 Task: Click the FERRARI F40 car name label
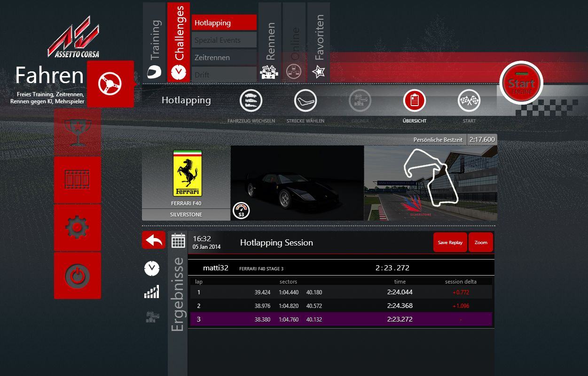pos(187,204)
